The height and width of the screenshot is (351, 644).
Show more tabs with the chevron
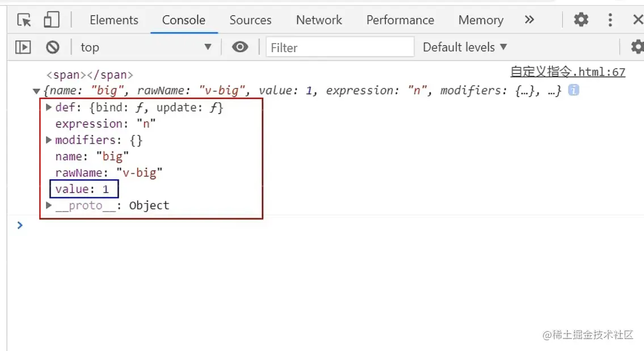point(529,20)
